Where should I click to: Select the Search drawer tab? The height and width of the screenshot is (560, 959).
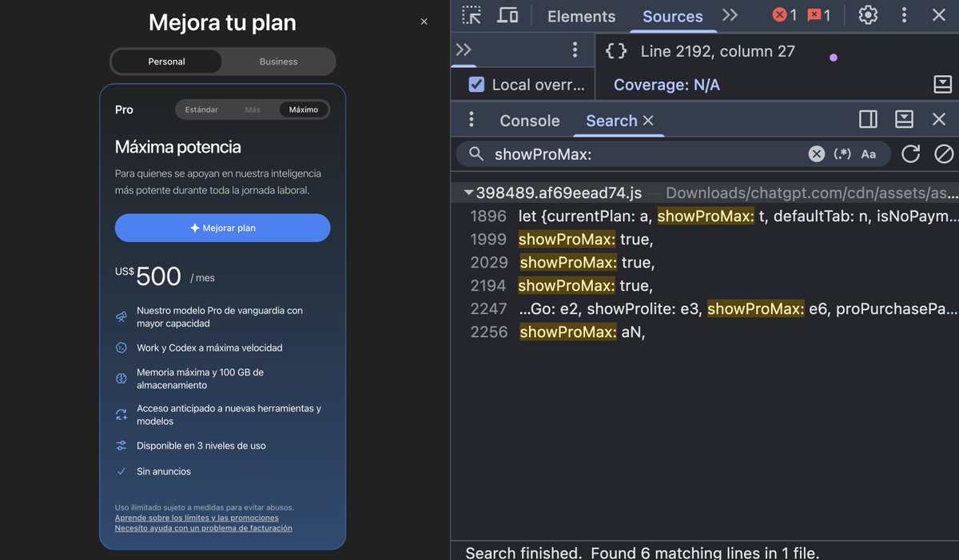pos(611,121)
